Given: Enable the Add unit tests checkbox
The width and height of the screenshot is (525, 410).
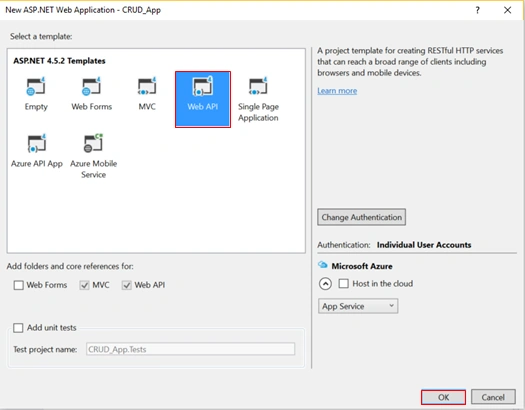Looking at the screenshot, I should (x=18, y=328).
